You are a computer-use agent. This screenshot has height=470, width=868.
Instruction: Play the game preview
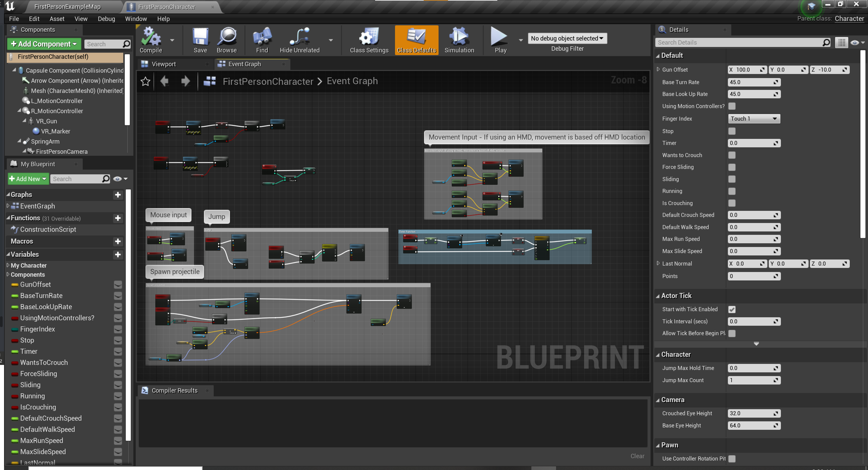(x=500, y=40)
